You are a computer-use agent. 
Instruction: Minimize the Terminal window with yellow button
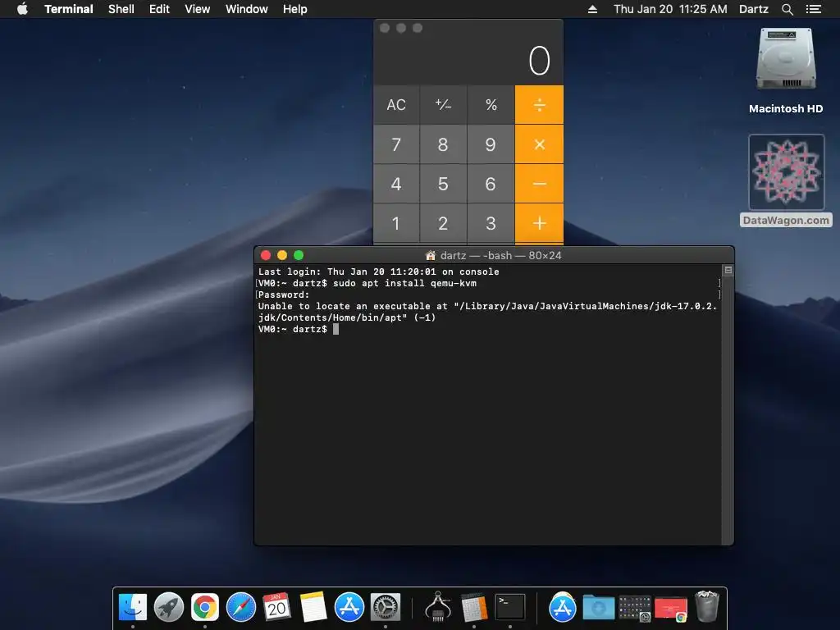[282, 255]
